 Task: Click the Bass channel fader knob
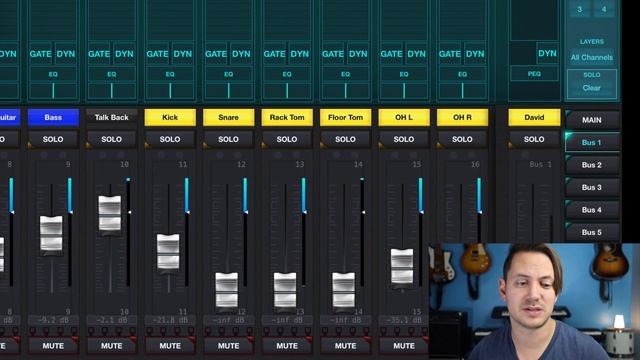coord(51,234)
